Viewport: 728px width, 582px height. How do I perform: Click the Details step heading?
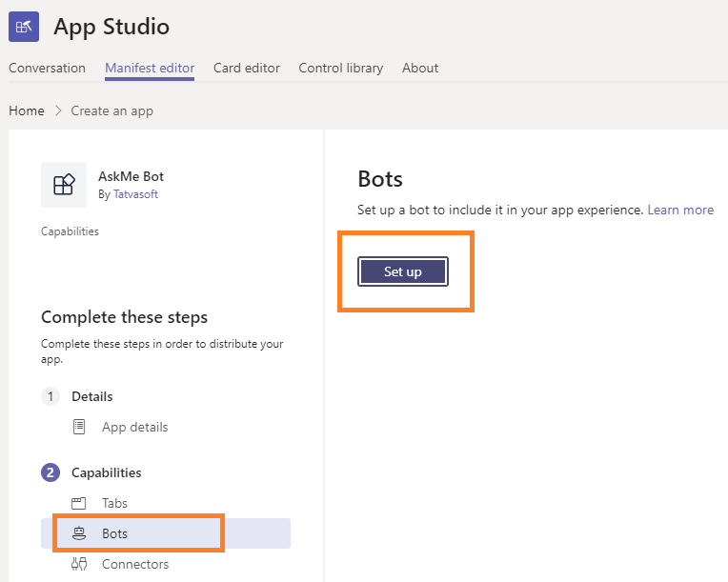point(91,396)
